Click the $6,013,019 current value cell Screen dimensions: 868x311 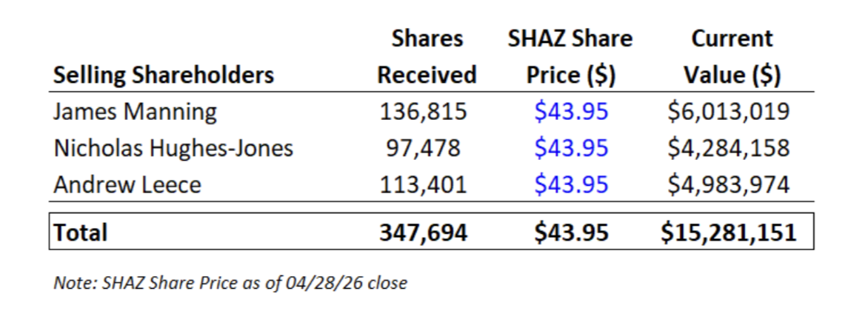point(729,112)
